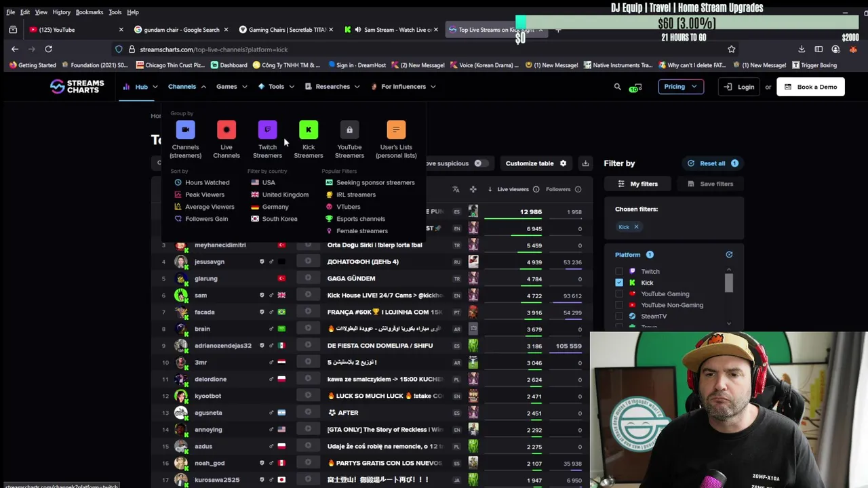The image size is (868, 488).
Task: Click the game column gamepad icon
Action: pos(473,189)
